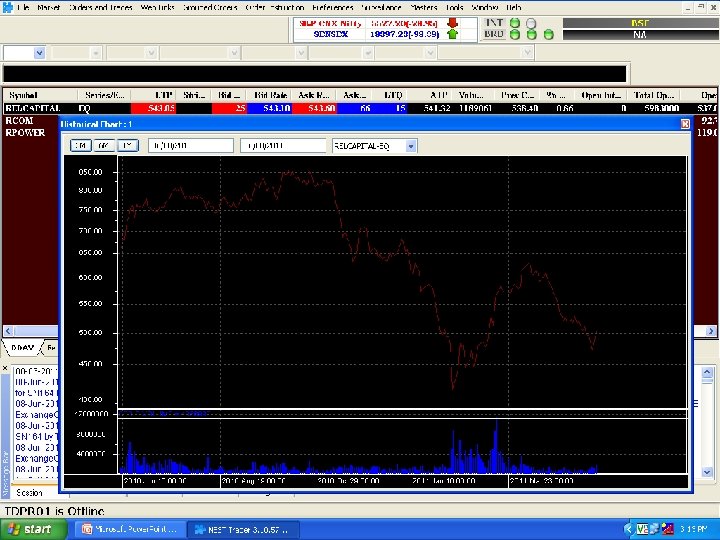Select the 1M chart period button
Image resolution: width=720 pixels, height=540 pixels.
click(80, 146)
